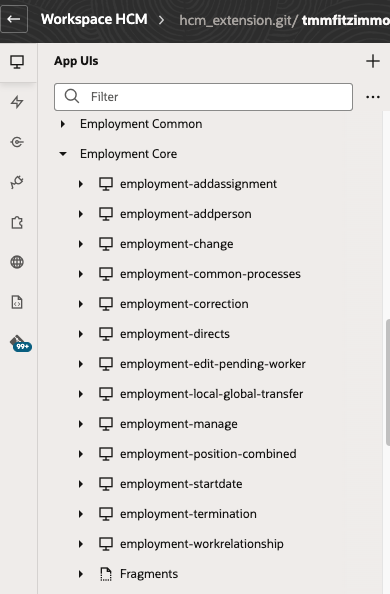390x594 pixels.
Task: Expand the employment-termination arrow
Action: click(81, 514)
